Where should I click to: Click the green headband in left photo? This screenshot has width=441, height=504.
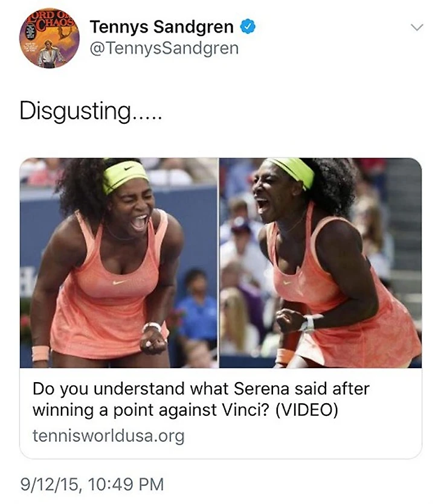(125, 176)
